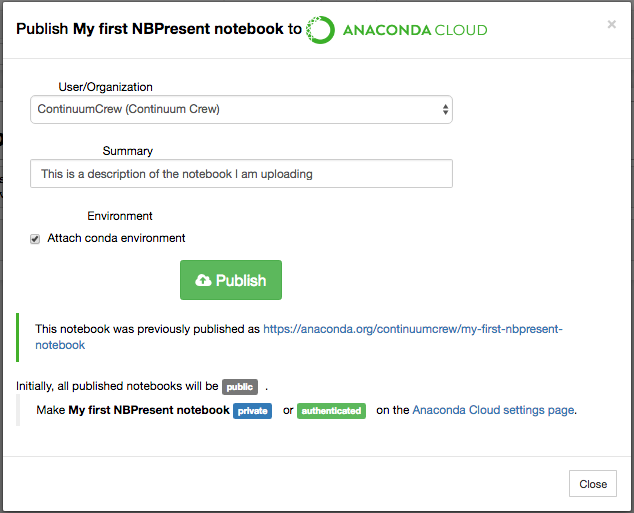Click the Close button at bottom right

[x=593, y=483]
